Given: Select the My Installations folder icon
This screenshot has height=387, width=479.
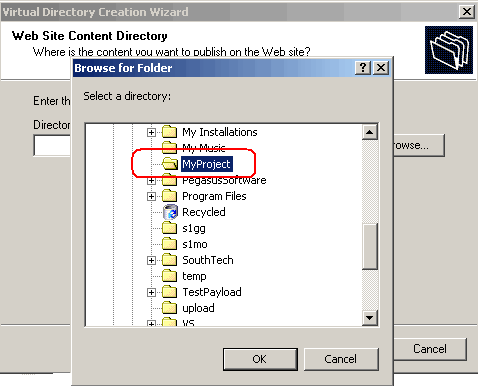Looking at the screenshot, I should (x=170, y=132).
